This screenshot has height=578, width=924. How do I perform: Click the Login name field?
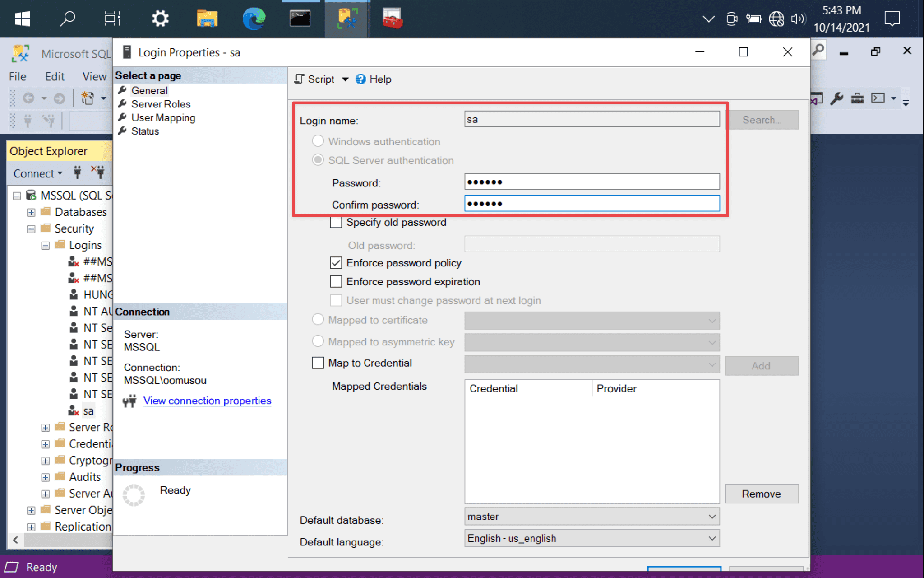coord(592,119)
